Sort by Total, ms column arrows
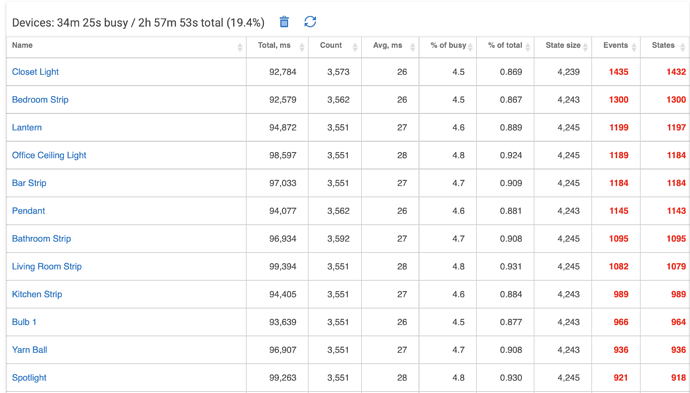 pos(302,47)
